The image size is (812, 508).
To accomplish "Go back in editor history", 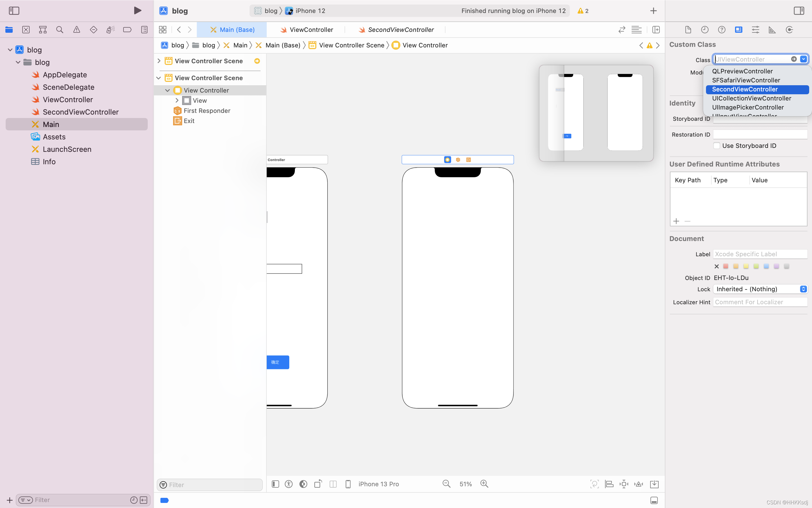I will point(179,30).
